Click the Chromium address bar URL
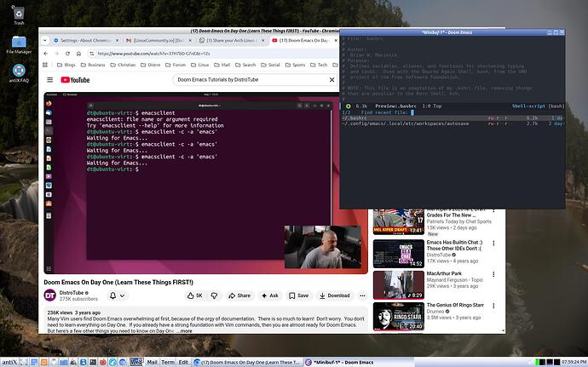 [153, 54]
